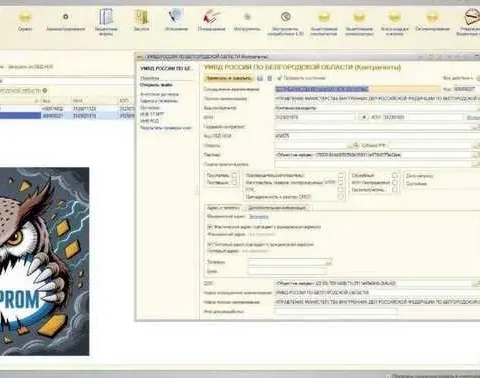Screen dimensions: 480x378
Task: Open the button at end of Телефон field
Action: [x=329, y=262]
